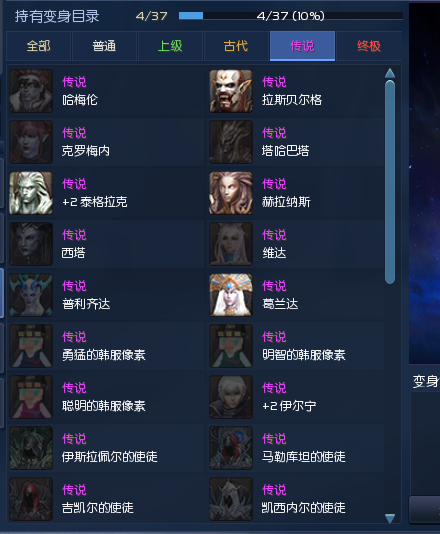Choose the 普利齐达 blue-antlered portrait
The image size is (440, 534).
(x=31, y=295)
